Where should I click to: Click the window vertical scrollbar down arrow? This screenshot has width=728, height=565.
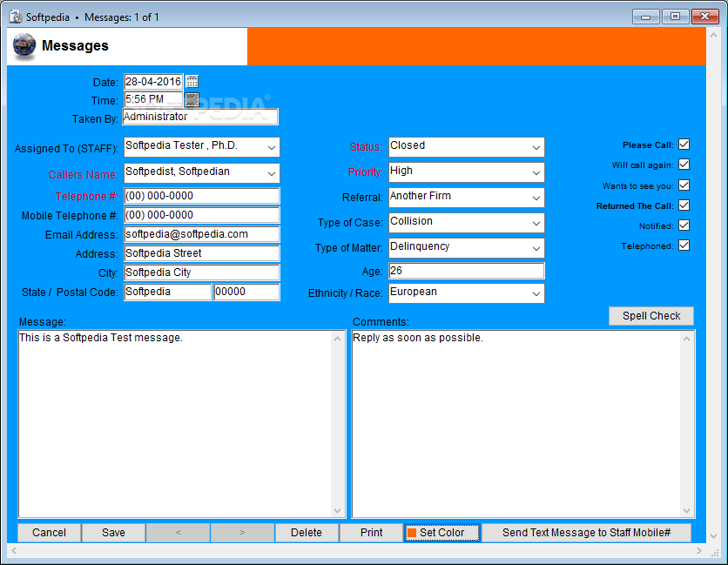click(x=713, y=535)
